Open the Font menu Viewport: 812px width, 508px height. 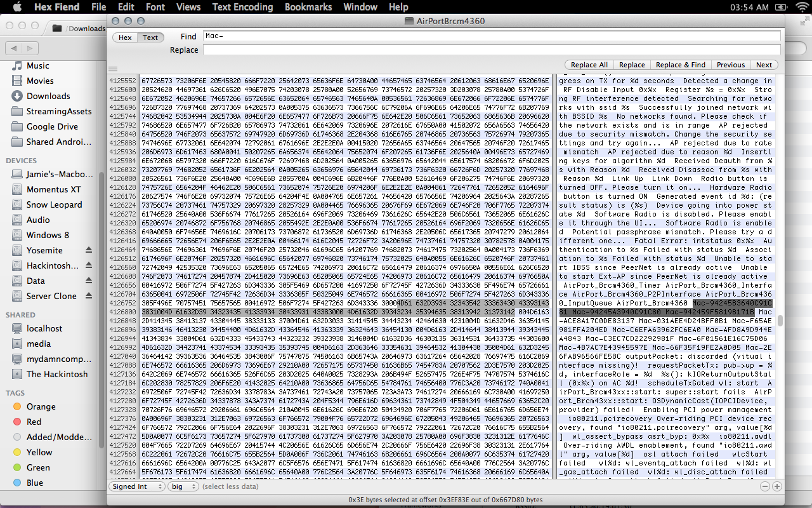(x=155, y=7)
